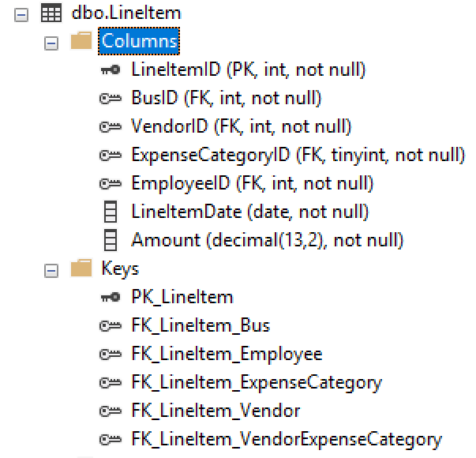Collapse the dbo.LineItem table node
476x458 pixels.
click(x=22, y=14)
